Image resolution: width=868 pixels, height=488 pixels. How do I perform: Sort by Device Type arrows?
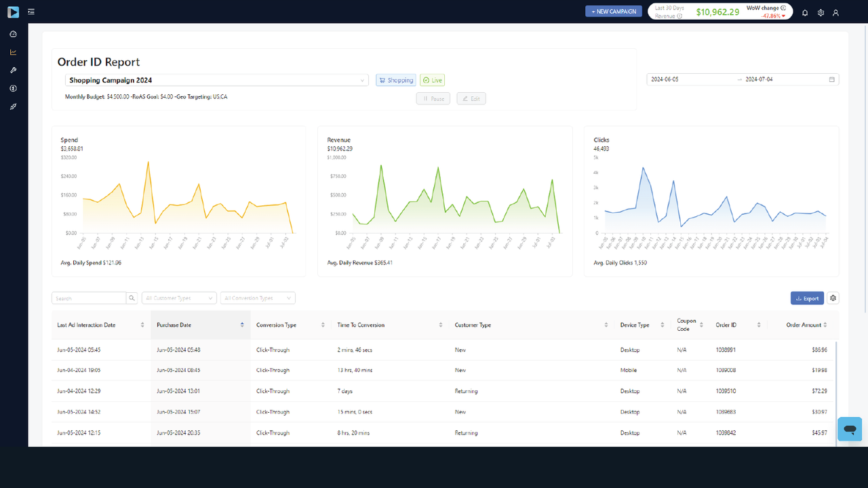663,325
